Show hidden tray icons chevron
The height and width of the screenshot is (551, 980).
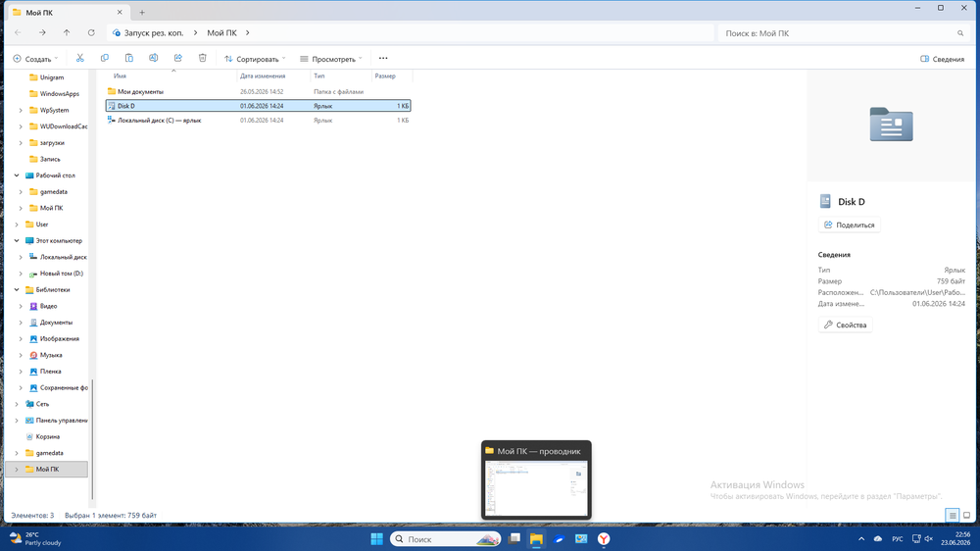[x=861, y=538]
